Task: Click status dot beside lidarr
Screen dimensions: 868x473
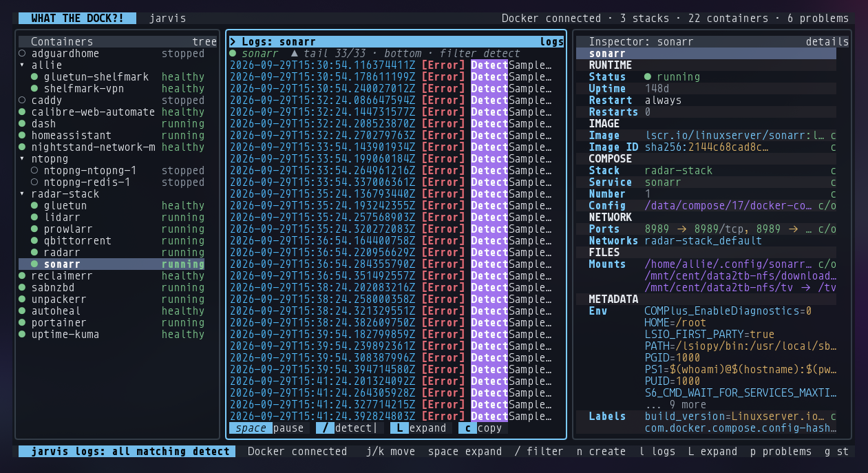Action: [x=34, y=218]
